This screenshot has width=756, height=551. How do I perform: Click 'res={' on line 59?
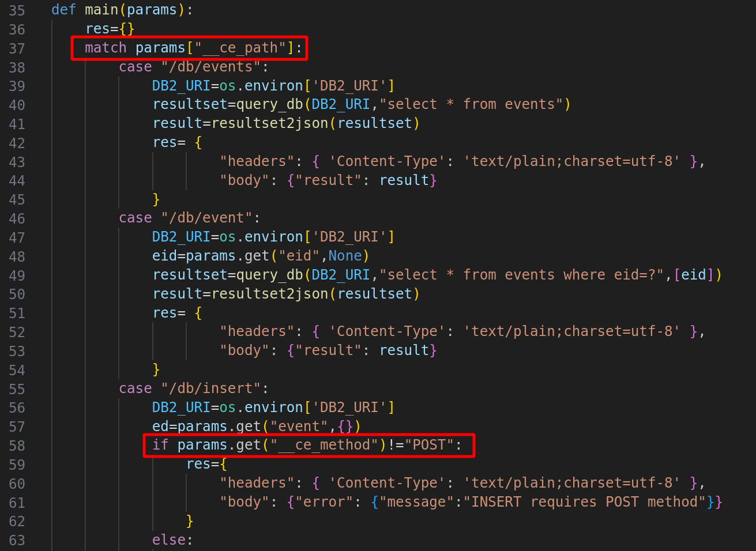pyautogui.click(x=207, y=464)
